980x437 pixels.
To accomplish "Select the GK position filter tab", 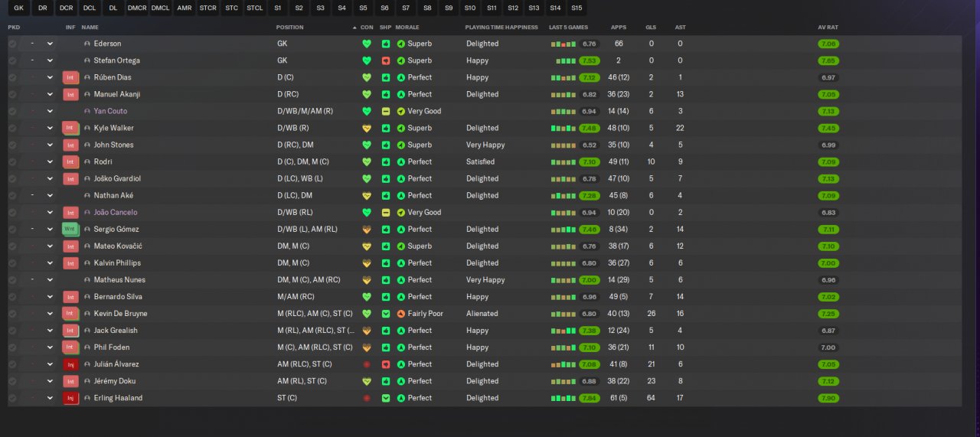I will point(19,8).
